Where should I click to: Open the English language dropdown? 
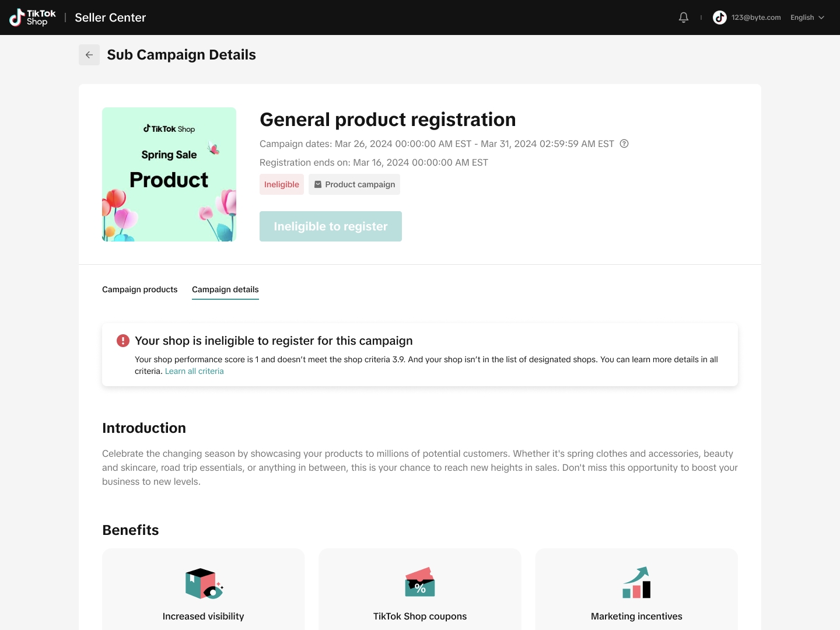click(x=807, y=17)
